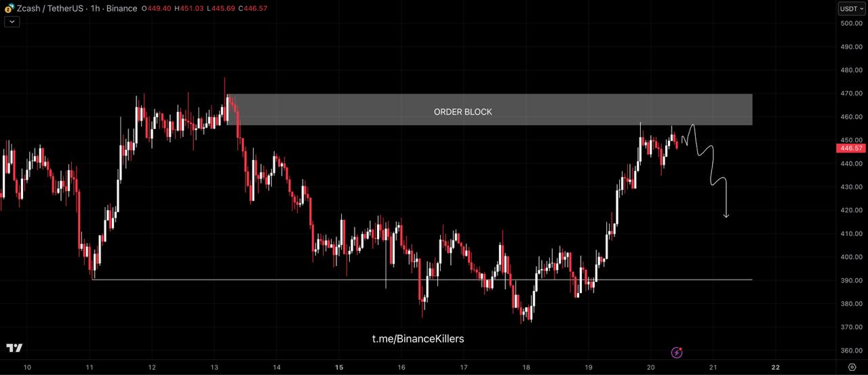
Task: Select the ORDER BLOCK rectangle zone
Action: (490, 110)
